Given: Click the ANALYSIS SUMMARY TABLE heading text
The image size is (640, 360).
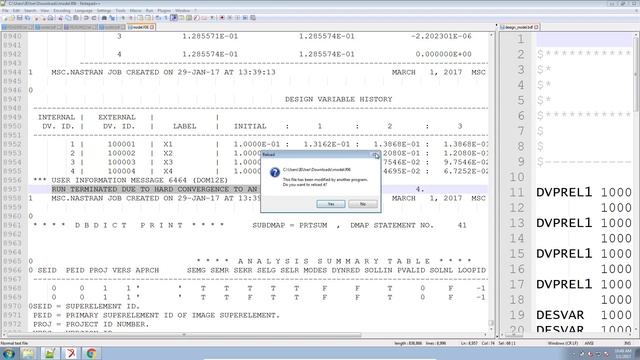Looking at the screenshot, I should point(334,261).
